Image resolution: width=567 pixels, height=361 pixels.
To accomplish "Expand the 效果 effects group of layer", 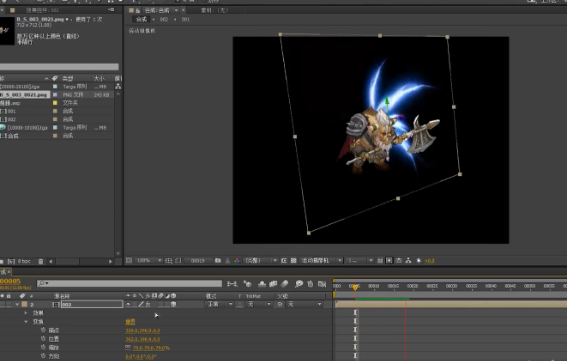I will tap(26, 313).
